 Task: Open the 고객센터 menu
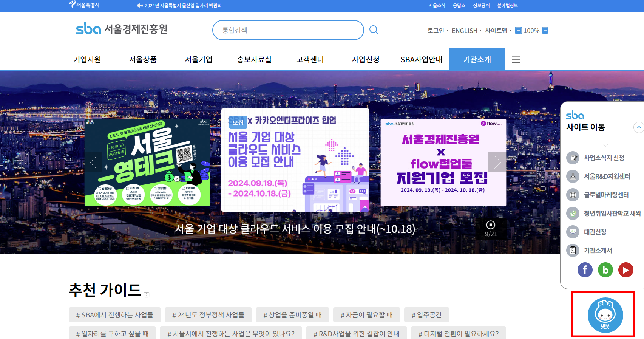click(x=310, y=59)
